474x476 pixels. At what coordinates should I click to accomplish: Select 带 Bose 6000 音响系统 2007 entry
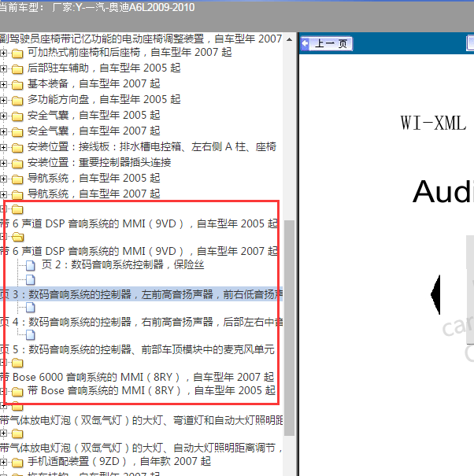coord(137,377)
